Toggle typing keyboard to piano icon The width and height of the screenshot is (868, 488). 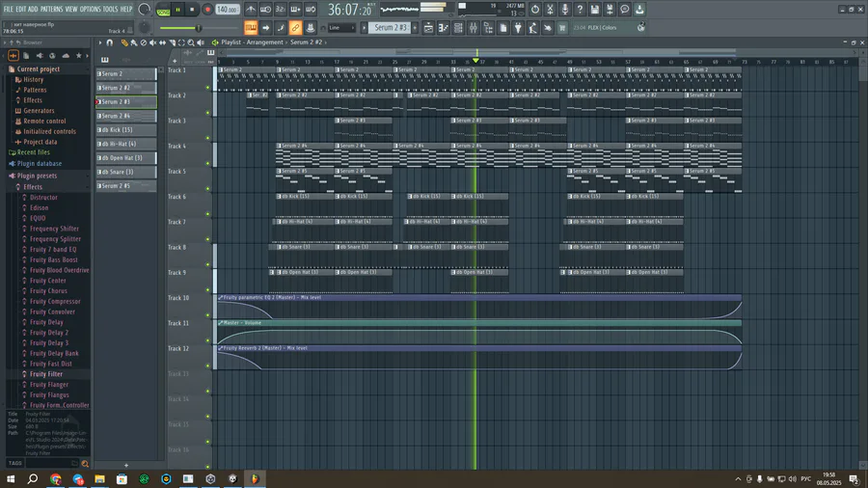click(251, 28)
